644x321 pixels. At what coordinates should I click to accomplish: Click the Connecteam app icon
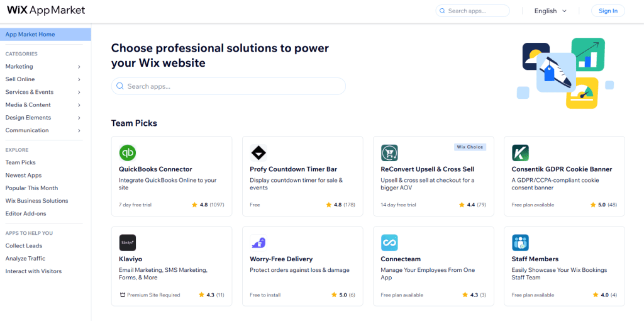[x=389, y=243]
